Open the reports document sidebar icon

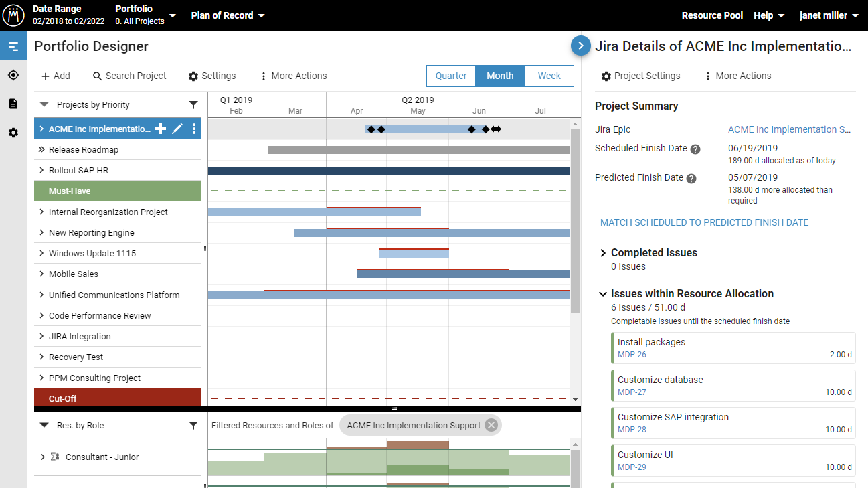tap(13, 104)
